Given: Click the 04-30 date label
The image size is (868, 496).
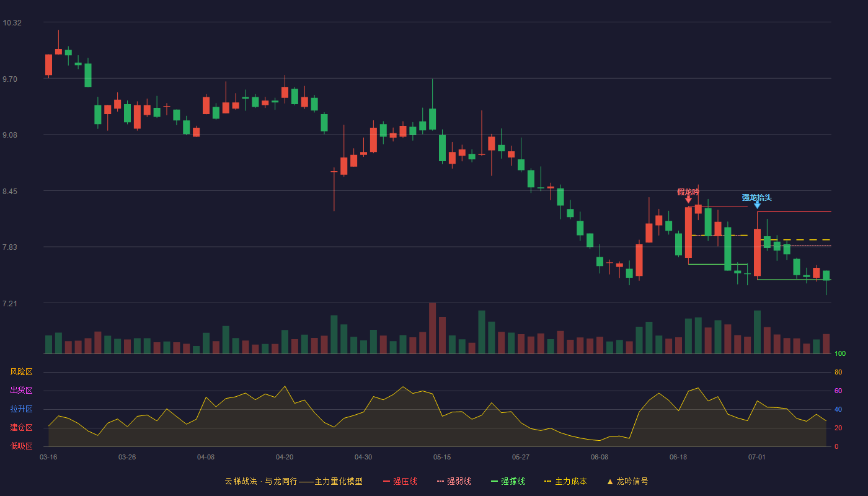Looking at the screenshot, I should pos(363,457).
